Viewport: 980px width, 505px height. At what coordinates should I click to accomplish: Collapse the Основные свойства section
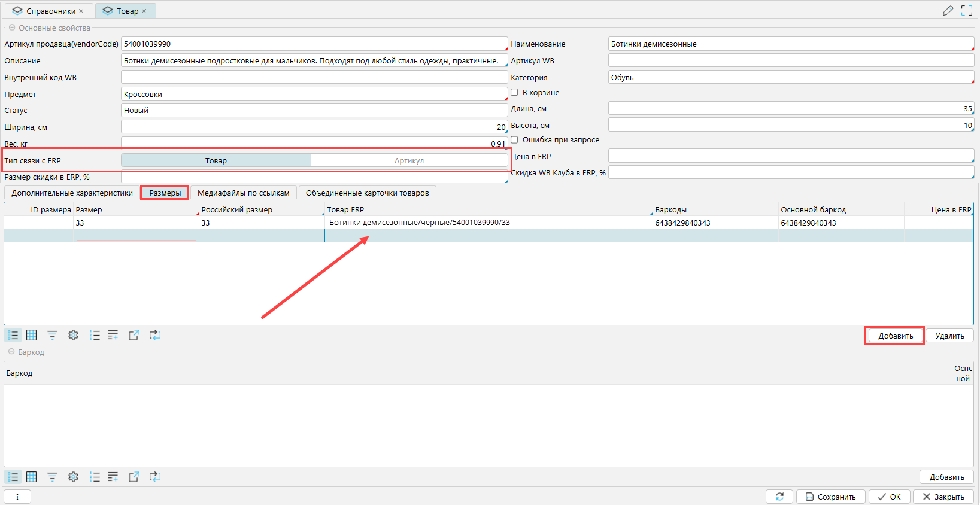(11, 28)
